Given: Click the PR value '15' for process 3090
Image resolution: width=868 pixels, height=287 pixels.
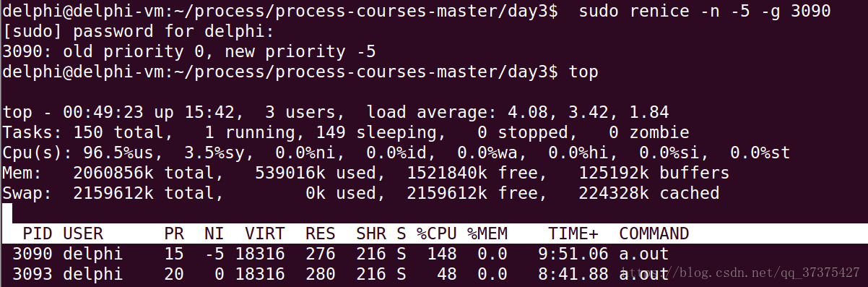Looking at the screenshot, I should coord(174,254).
